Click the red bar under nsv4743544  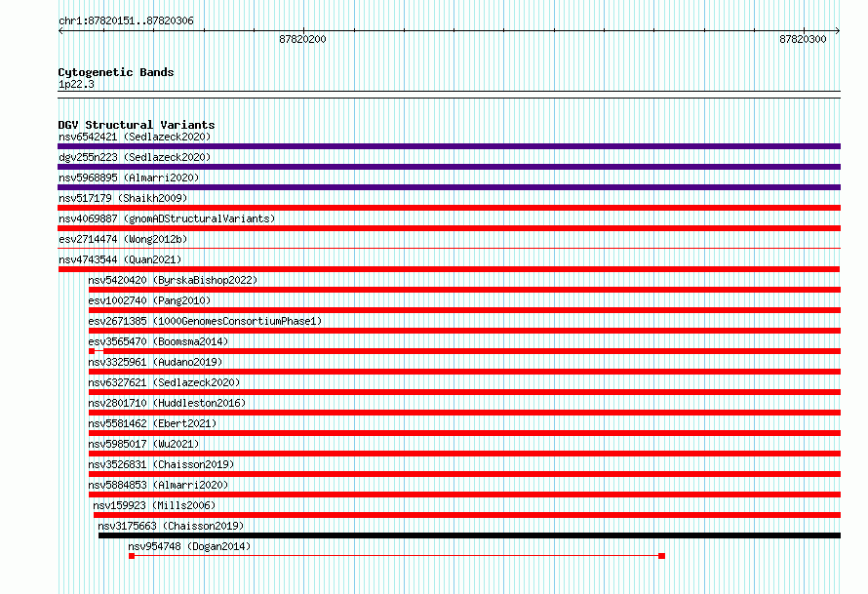449,269
